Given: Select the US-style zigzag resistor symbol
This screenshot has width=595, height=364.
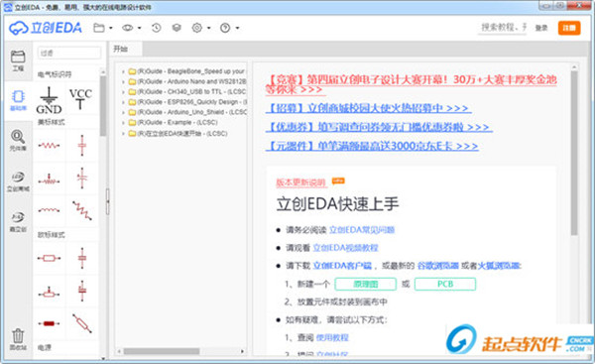Looking at the screenshot, I should [49, 146].
